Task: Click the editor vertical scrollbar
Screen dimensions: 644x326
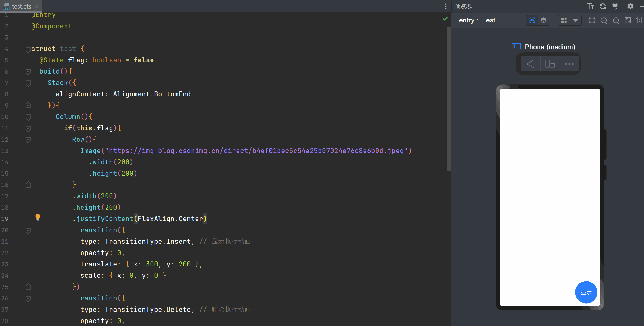Action: click(449, 99)
